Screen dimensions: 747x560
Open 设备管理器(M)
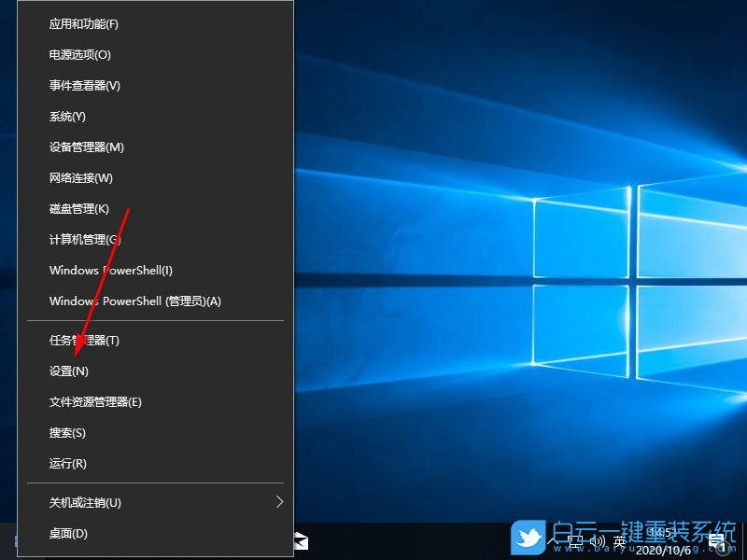tap(82, 147)
